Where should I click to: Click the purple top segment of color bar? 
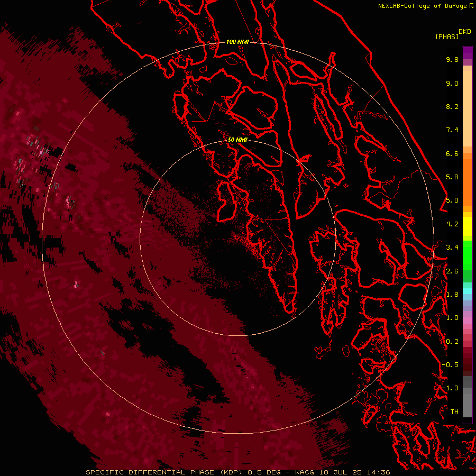pyautogui.click(x=467, y=53)
